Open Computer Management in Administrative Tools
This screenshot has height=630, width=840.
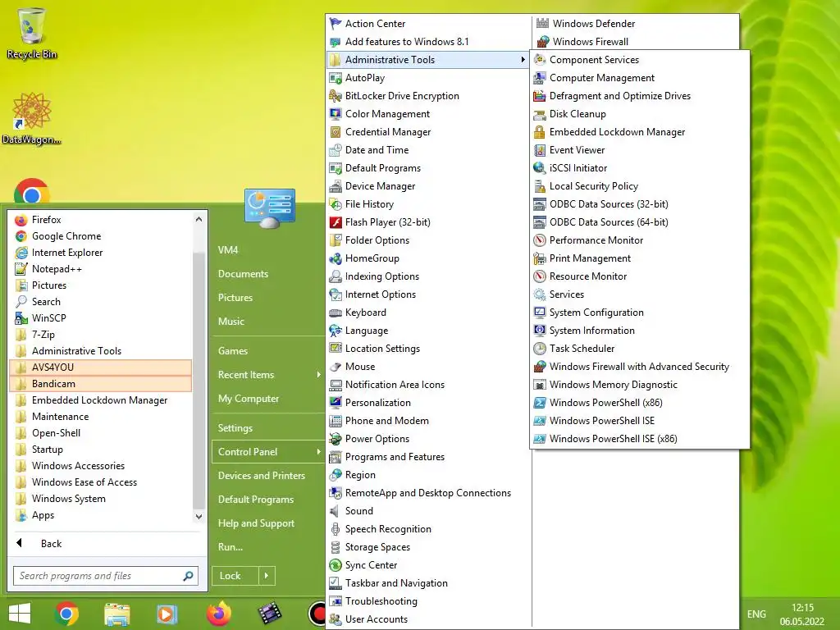(x=640, y=78)
